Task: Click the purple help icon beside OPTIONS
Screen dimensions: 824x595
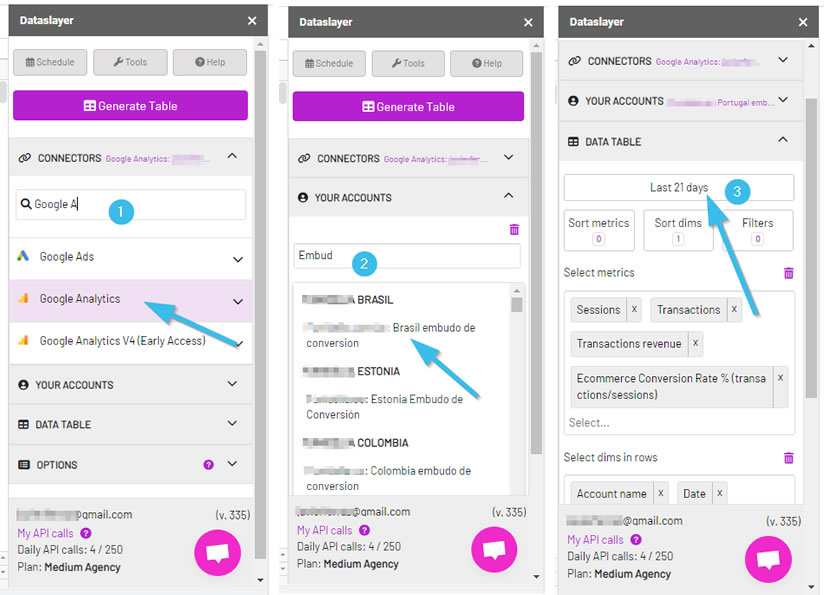Action: (209, 465)
